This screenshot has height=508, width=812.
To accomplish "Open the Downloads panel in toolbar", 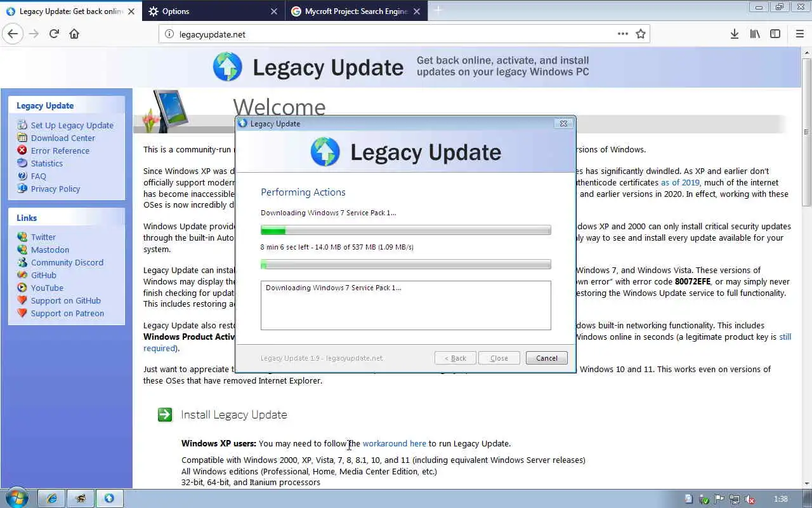I will (x=735, y=34).
